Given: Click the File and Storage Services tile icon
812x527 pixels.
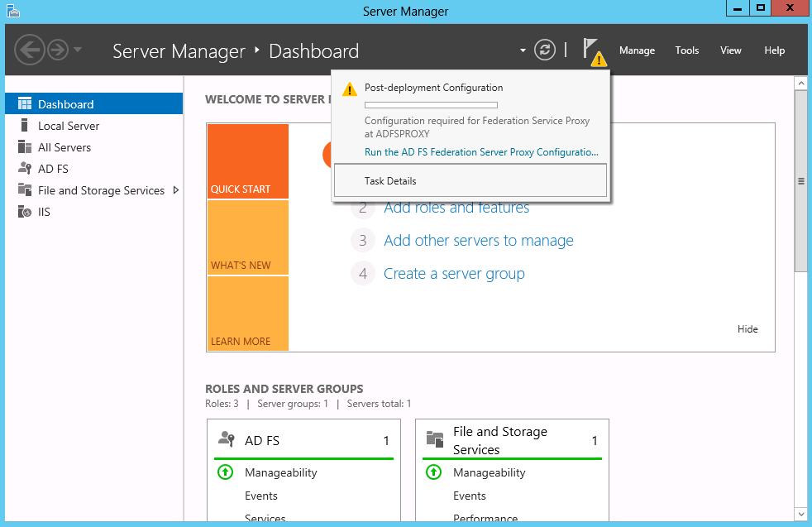Looking at the screenshot, I should [x=435, y=439].
